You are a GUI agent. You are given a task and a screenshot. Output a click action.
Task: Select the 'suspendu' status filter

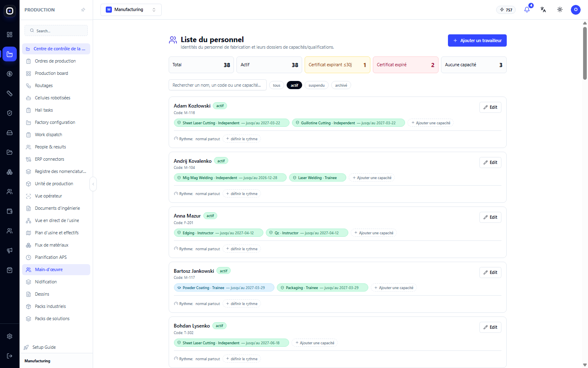point(316,85)
